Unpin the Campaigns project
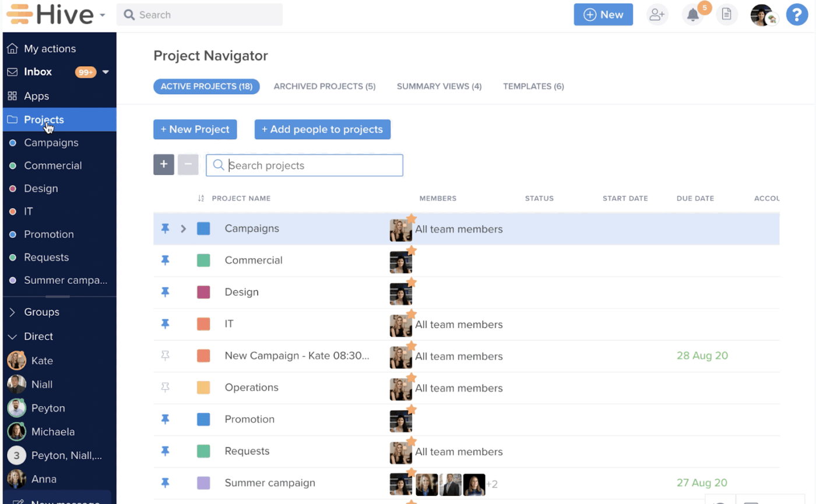 (166, 228)
